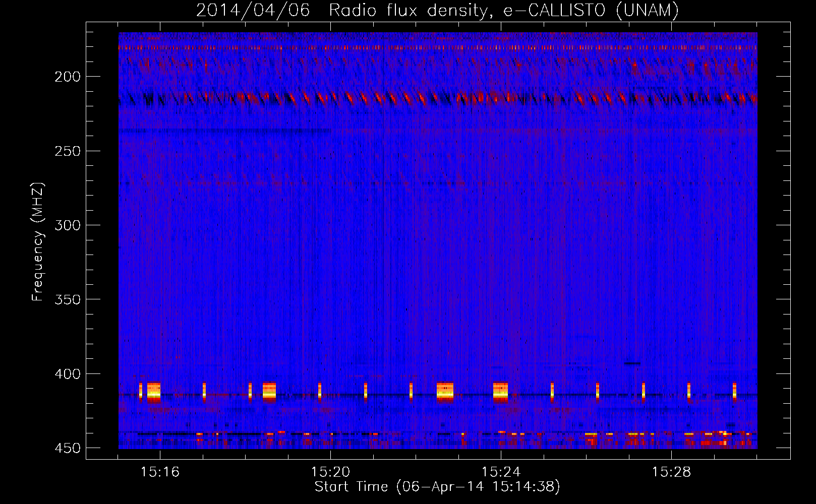
Task: Click the 'Start Time (06-Apr-14 15:14:38)' label
Action: coord(437,487)
